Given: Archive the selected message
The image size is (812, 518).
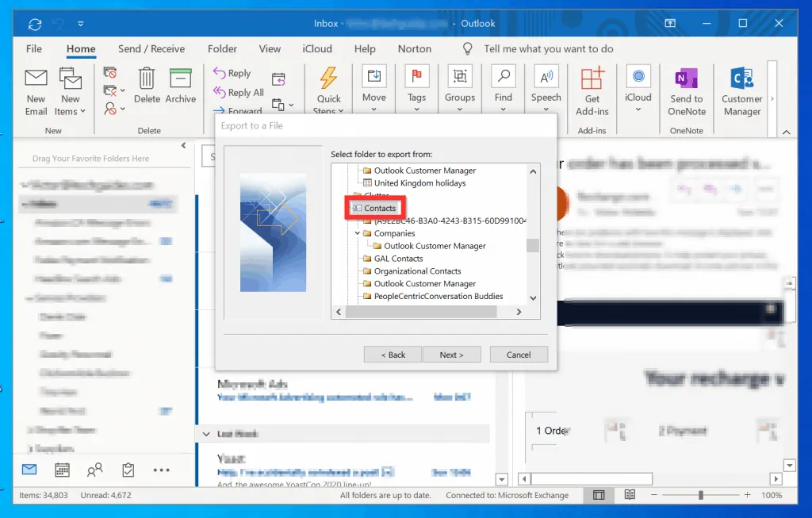Looking at the screenshot, I should click(x=180, y=86).
